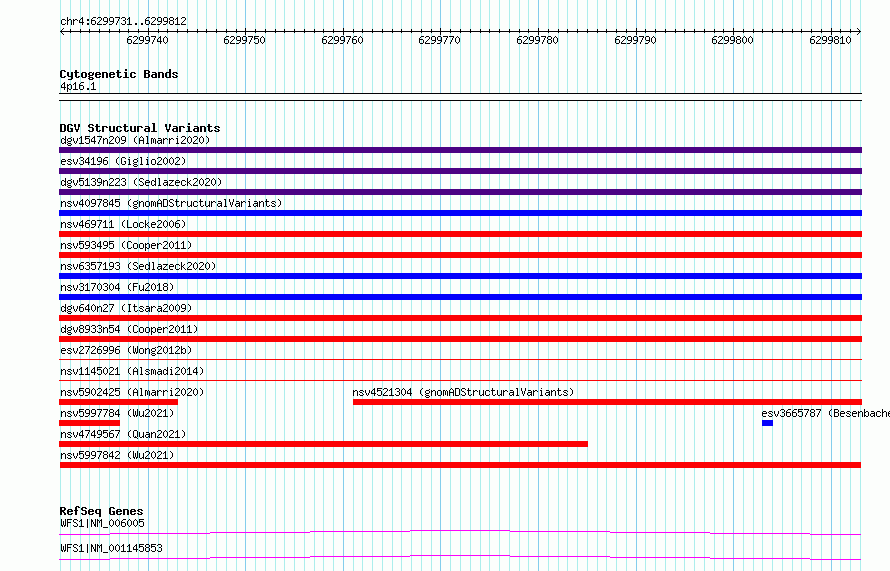Click the nsv4749567 (Quan2021) label
Screen dimensions: 890x571
click(123, 434)
